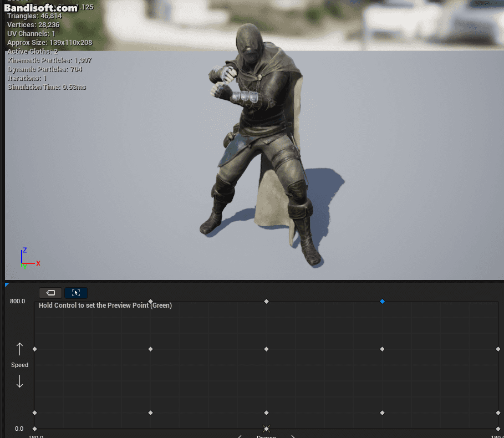Click the 'UV Channels: 1' stat

click(x=31, y=34)
